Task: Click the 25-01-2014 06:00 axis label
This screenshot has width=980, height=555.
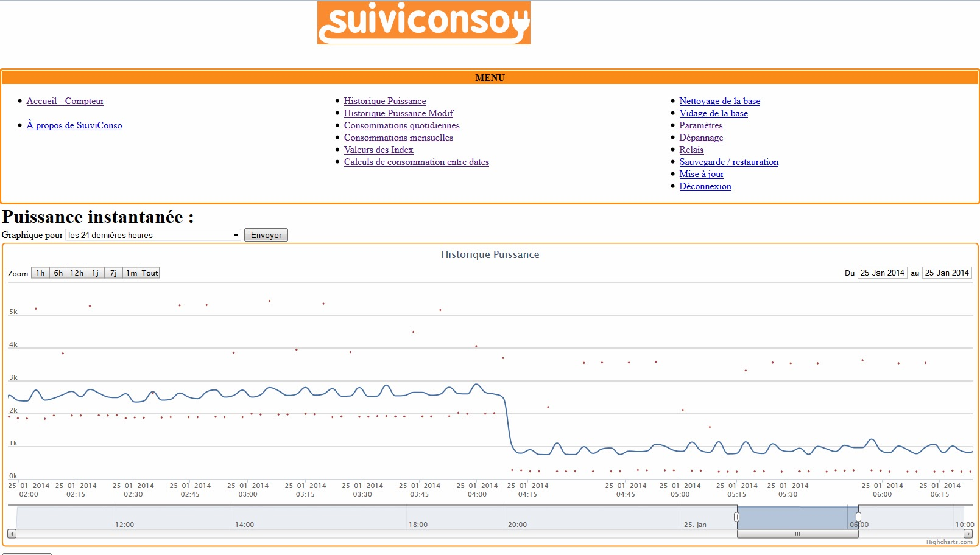Action: (x=882, y=490)
